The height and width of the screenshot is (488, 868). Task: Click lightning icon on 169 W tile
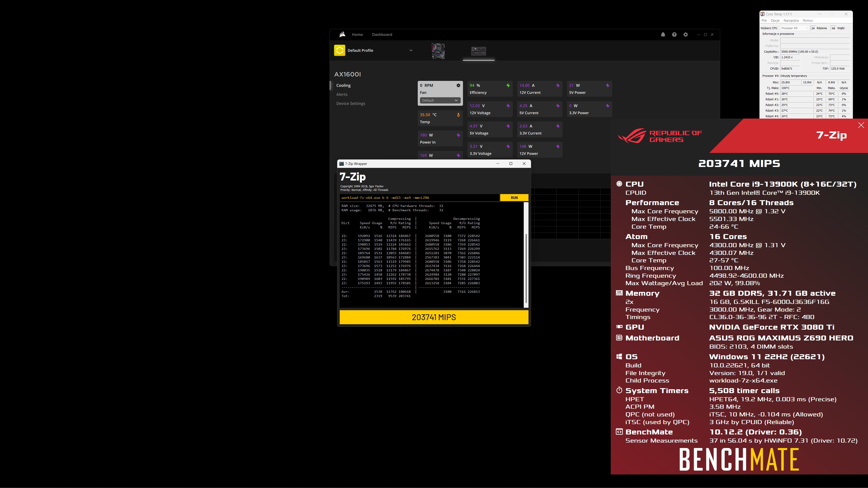(x=458, y=155)
